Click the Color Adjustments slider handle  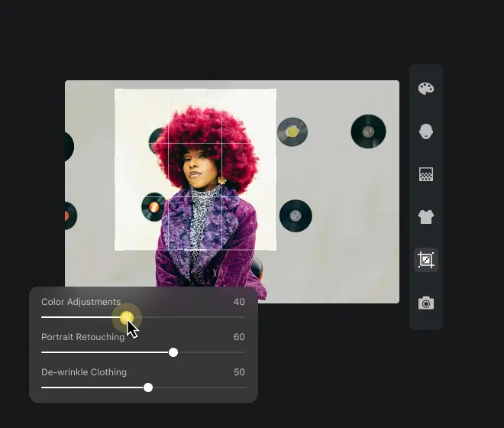(127, 317)
